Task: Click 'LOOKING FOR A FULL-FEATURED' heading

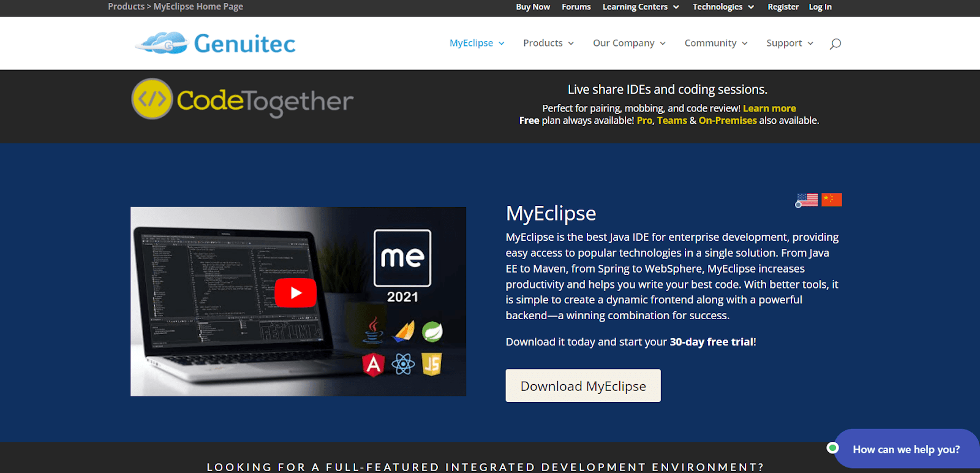Action: pos(485,467)
